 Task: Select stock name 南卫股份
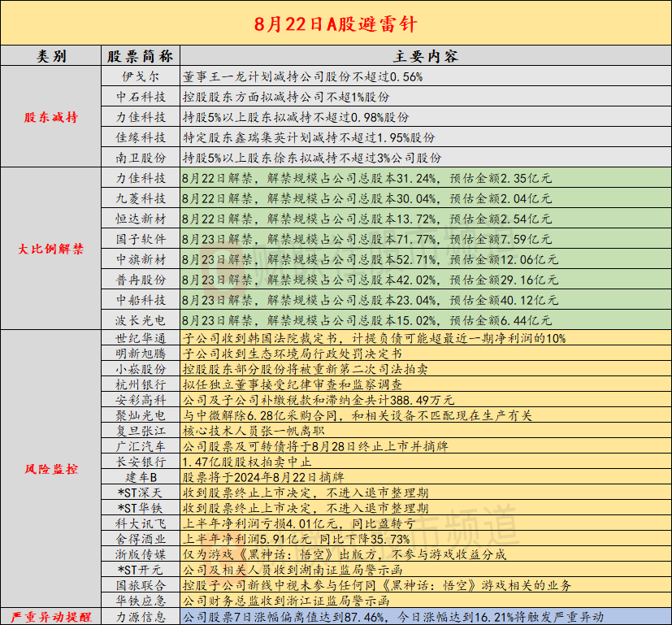coord(141,158)
